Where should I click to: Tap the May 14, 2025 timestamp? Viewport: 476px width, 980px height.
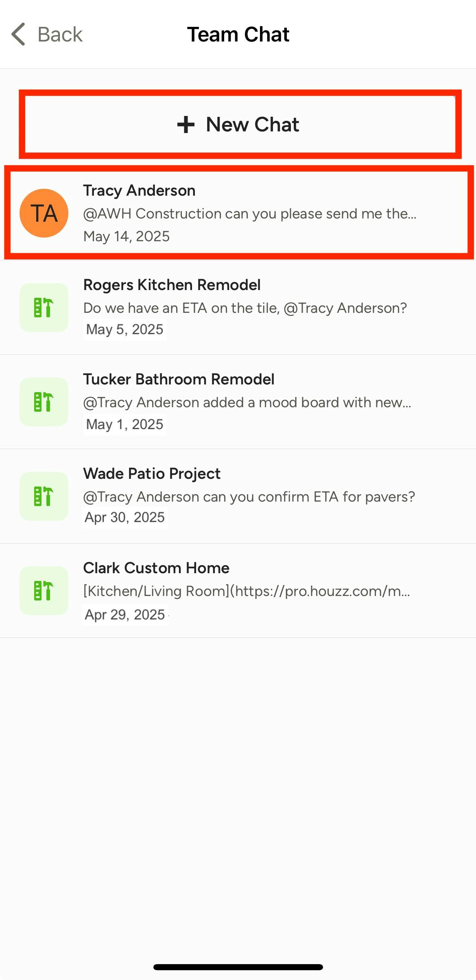click(126, 236)
